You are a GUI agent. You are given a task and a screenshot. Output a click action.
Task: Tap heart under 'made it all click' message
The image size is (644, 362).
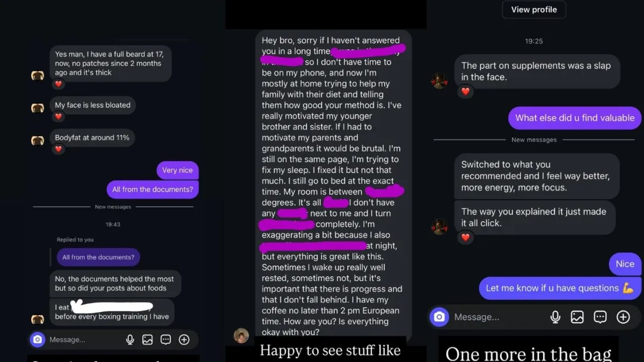coord(465,237)
